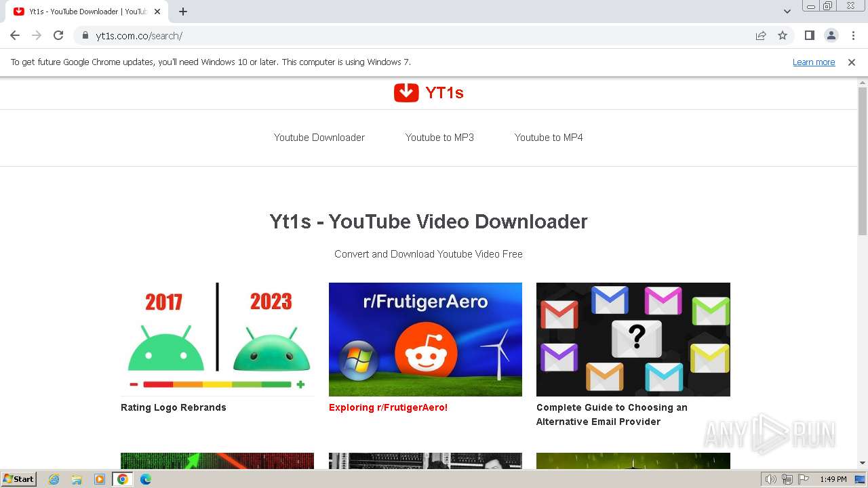
Task: Launch Internet Explorer from the taskbar
Action: pos(54,479)
